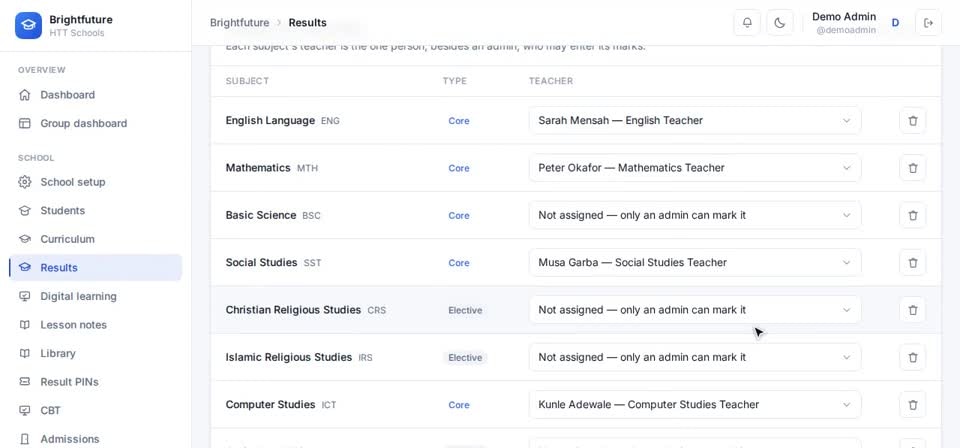Click the Computer Studies ICT subject name
960x448 pixels.
[281, 405]
